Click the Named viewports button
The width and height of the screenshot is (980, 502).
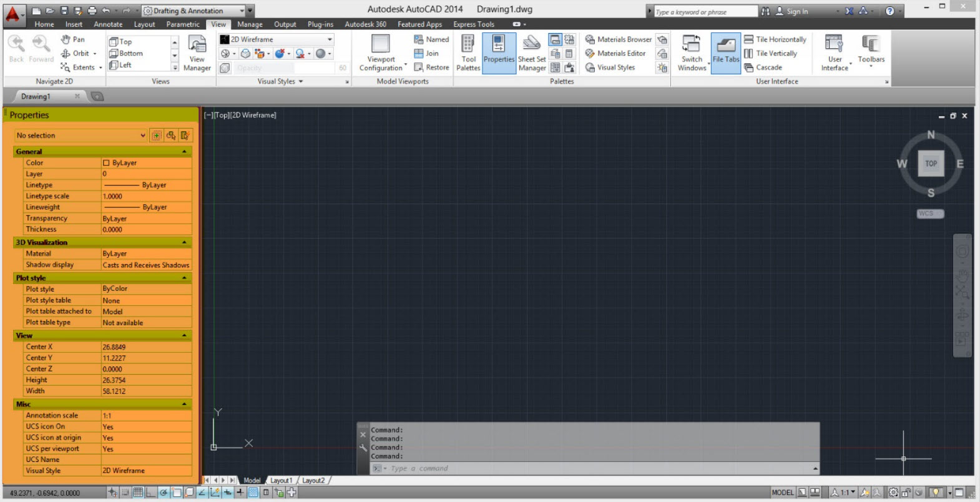[431, 39]
